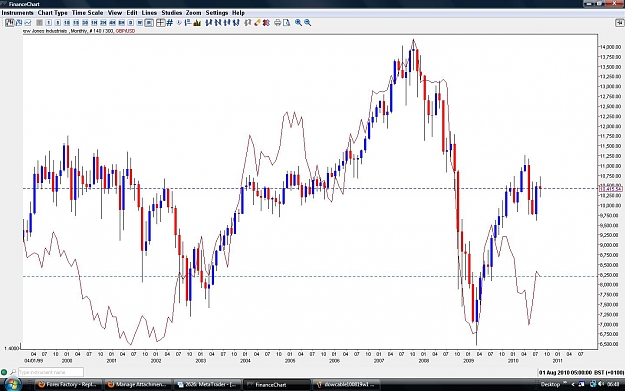Switch to 30-minute timeframe
625x391 pixels.
tap(85, 23)
